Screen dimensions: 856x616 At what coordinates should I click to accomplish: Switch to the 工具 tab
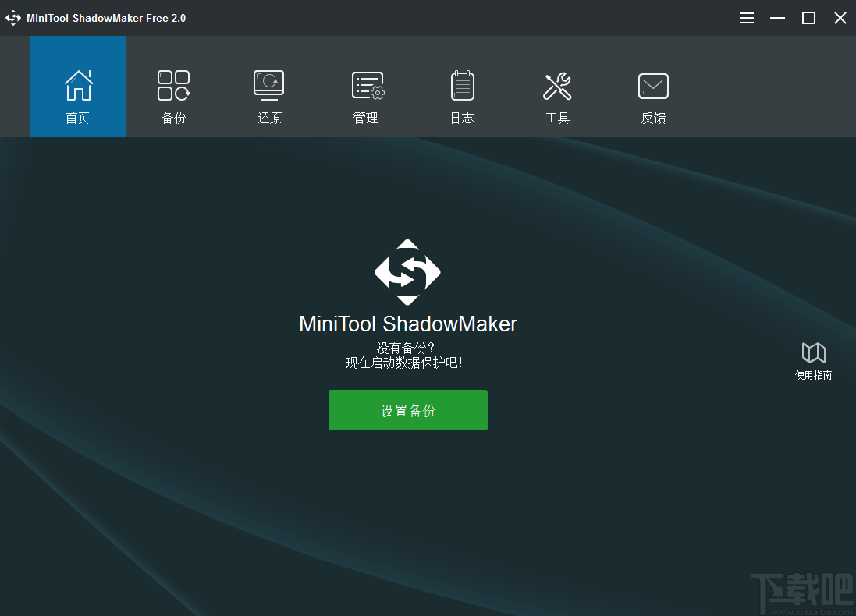(x=557, y=95)
